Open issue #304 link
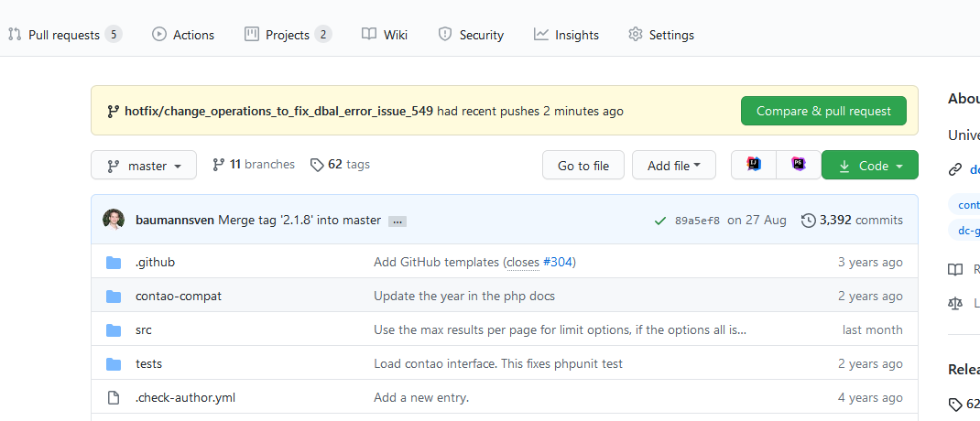980x421 pixels. point(558,263)
